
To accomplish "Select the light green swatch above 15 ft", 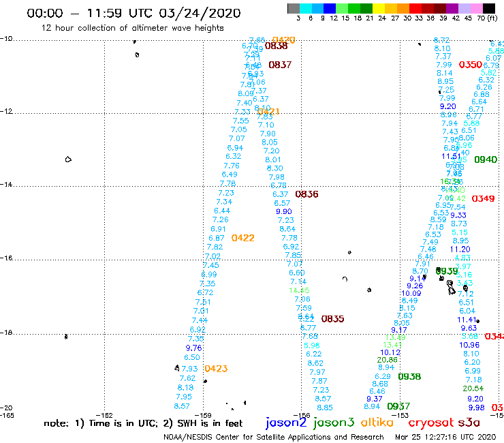I will [x=342, y=8].
